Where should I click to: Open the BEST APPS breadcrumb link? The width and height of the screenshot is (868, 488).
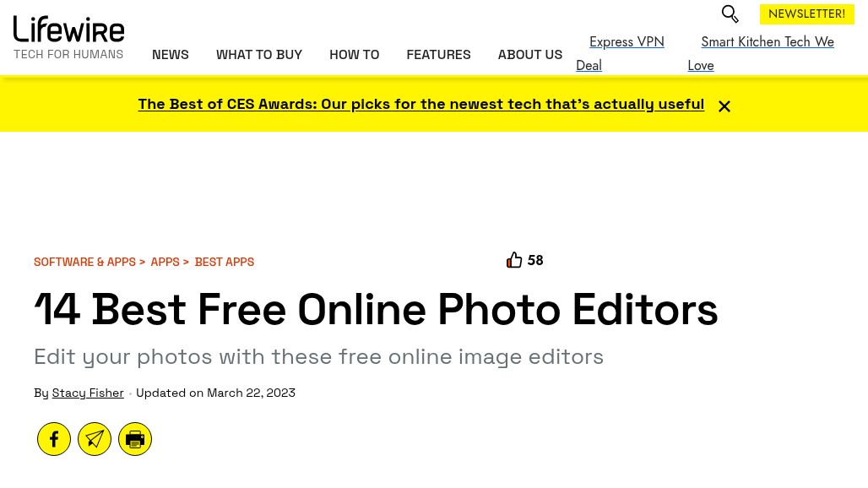click(x=224, y=262)
